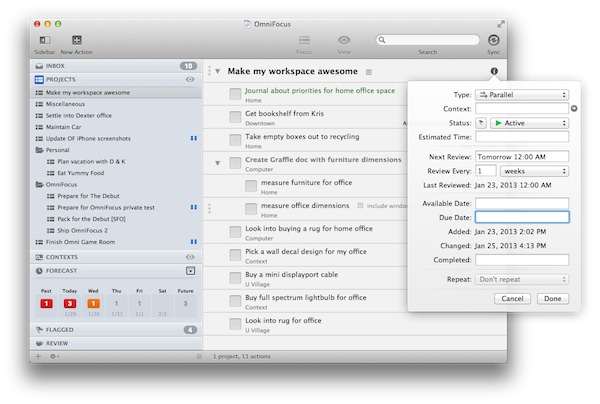Select Wed in the Forecast calendar
This screenshot has width=600, height=404.
93,303
